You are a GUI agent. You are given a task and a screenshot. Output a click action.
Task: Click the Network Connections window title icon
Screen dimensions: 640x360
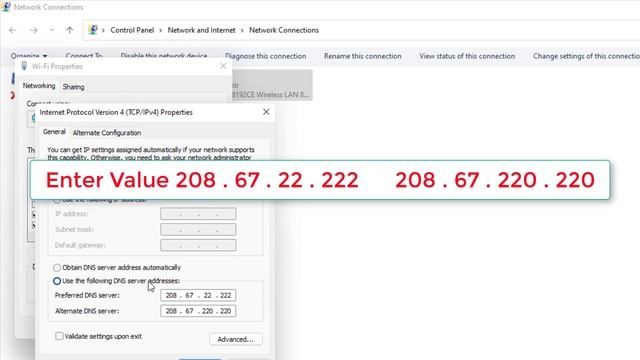(x=6, y=7)
